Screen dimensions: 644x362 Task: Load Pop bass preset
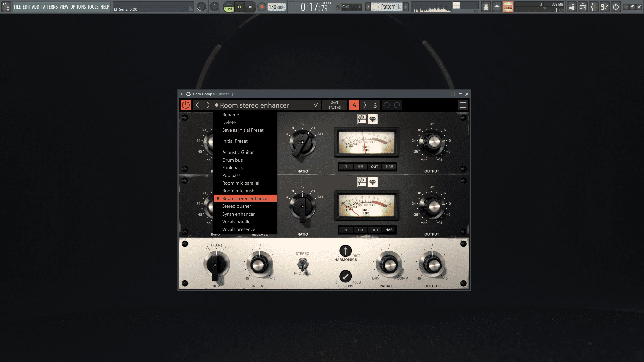pyautogui.click(x=245, y=175)
